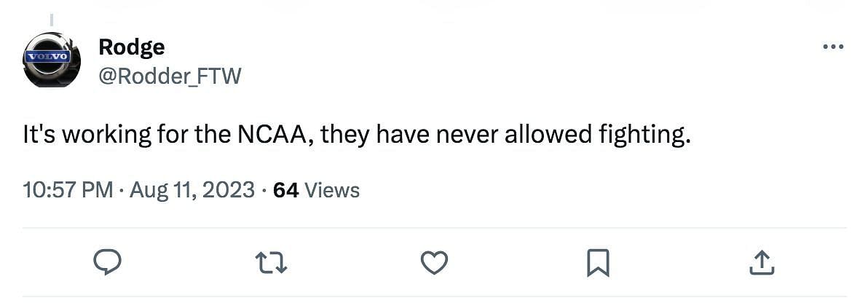The image size is (868, 303).
Task: Click the 10:57 PM timestamp
Action: [68, 190]
